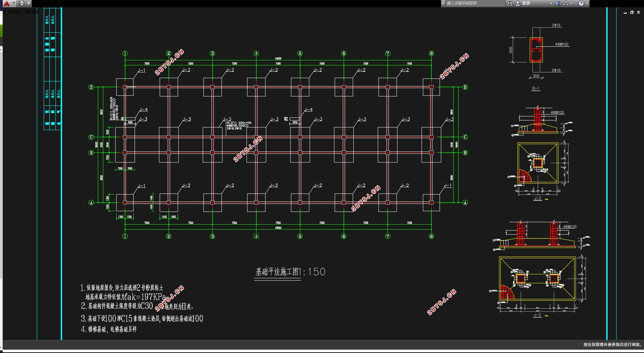The width and height of the screenshot is (644, 353).
Task: Click the binoculars search icon
Action: click(x=510, y=3)
